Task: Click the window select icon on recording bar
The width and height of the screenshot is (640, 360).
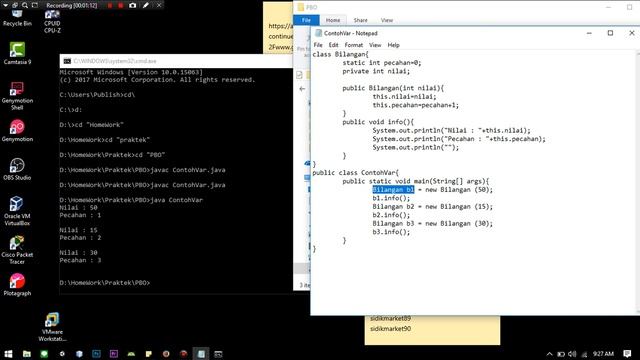Action: coord(15,5)
